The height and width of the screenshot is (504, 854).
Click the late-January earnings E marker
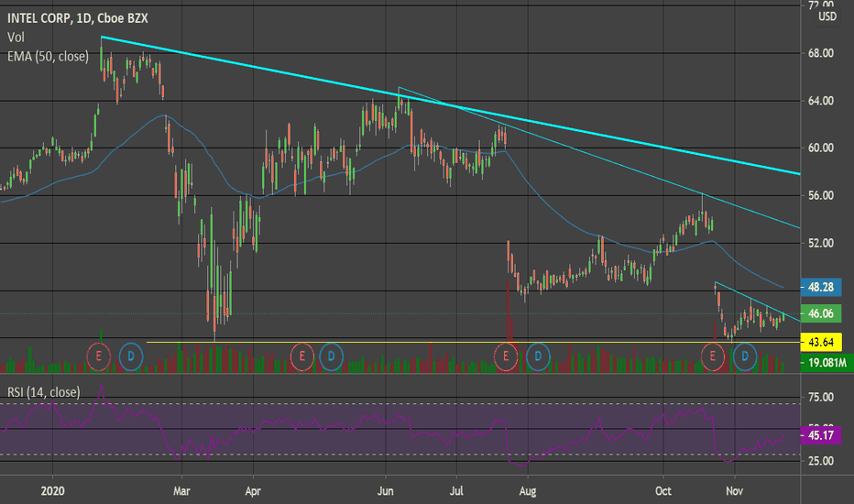[99, 356]
